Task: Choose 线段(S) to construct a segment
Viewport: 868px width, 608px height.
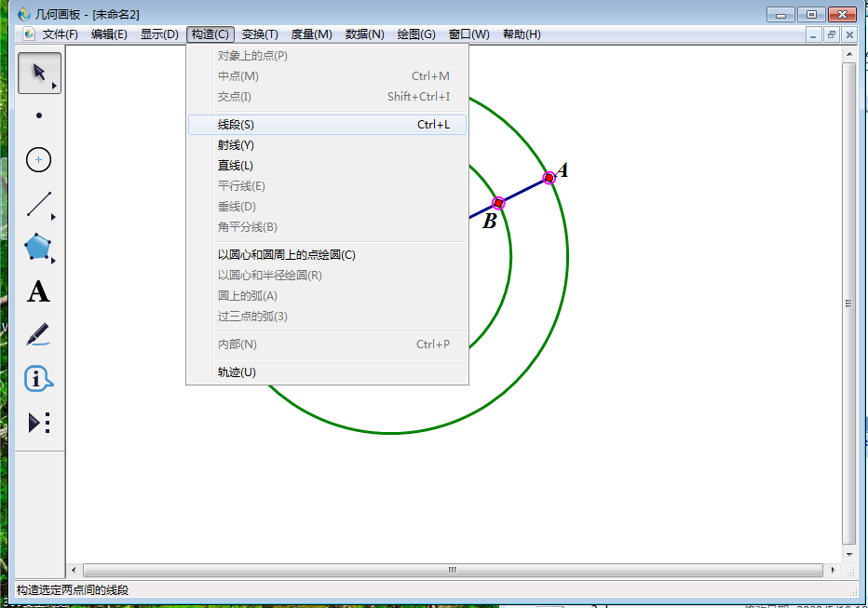Action: (327, 125)
